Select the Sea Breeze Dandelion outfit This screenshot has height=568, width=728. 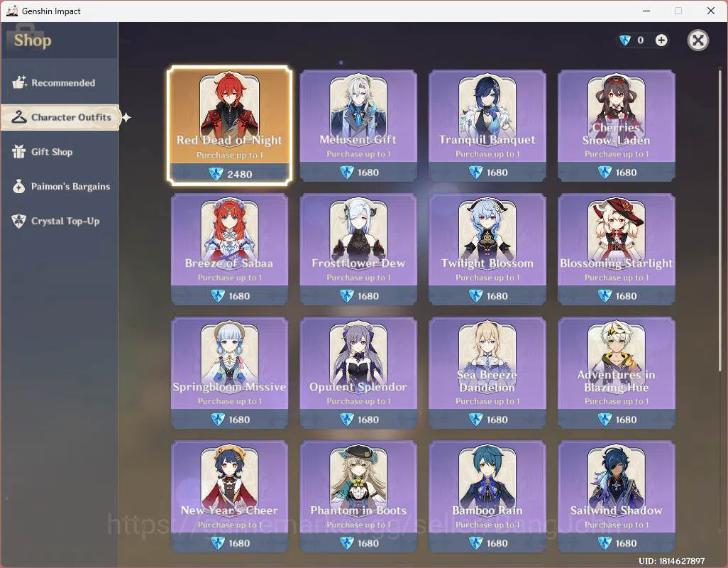click(487, 373)
